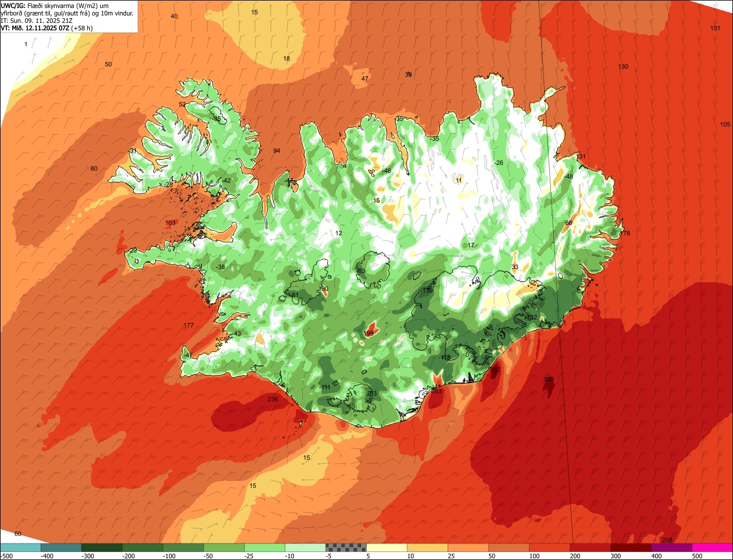
Task: Click the map value '103' in the western bay
Action: point(170,223)
